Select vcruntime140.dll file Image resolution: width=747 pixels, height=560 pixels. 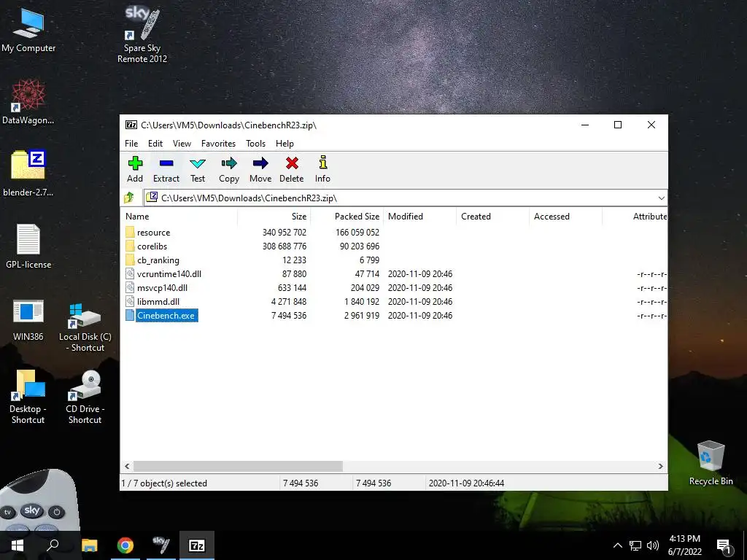(x=169, y=274)
